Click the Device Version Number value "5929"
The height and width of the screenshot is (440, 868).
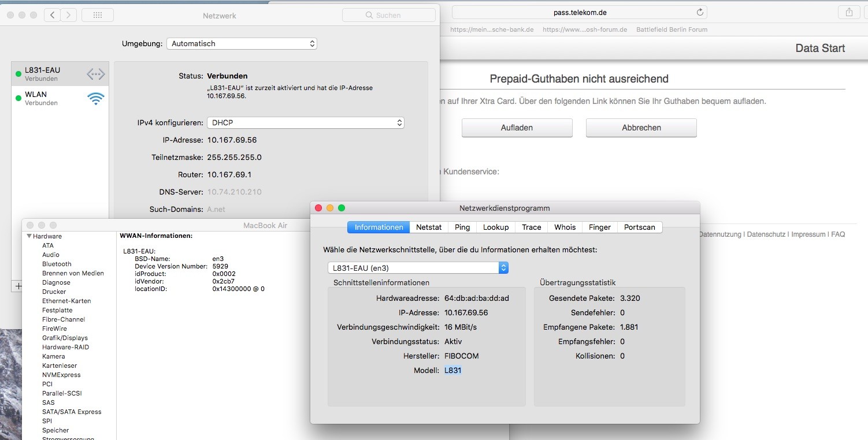click(x=220, y=266)
